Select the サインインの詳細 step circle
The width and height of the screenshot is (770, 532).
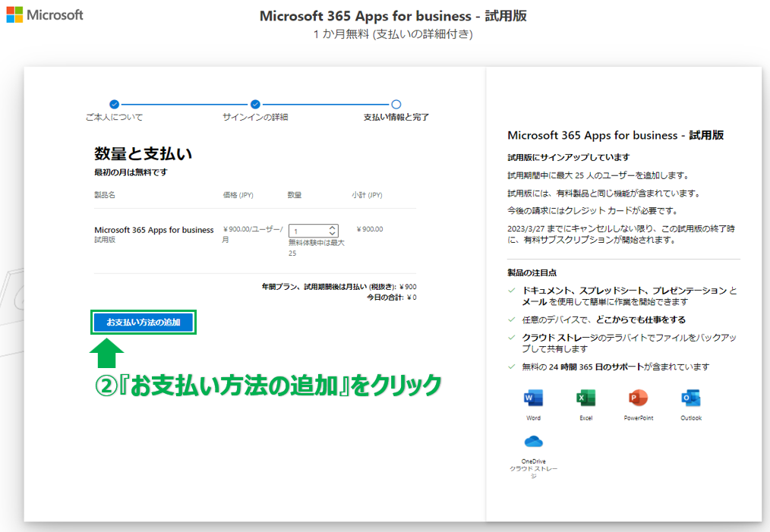tap(255, 104)
